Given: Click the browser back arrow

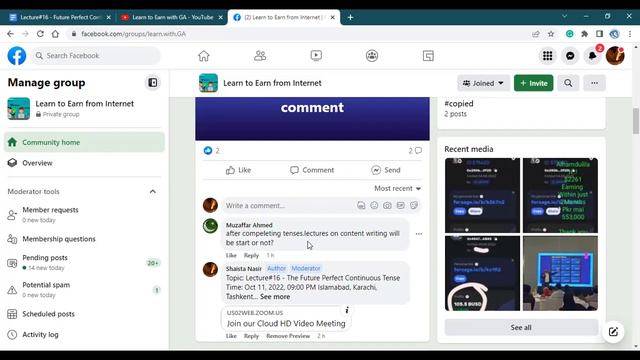Looking at the screenshot, I should [x=11, y=34].
